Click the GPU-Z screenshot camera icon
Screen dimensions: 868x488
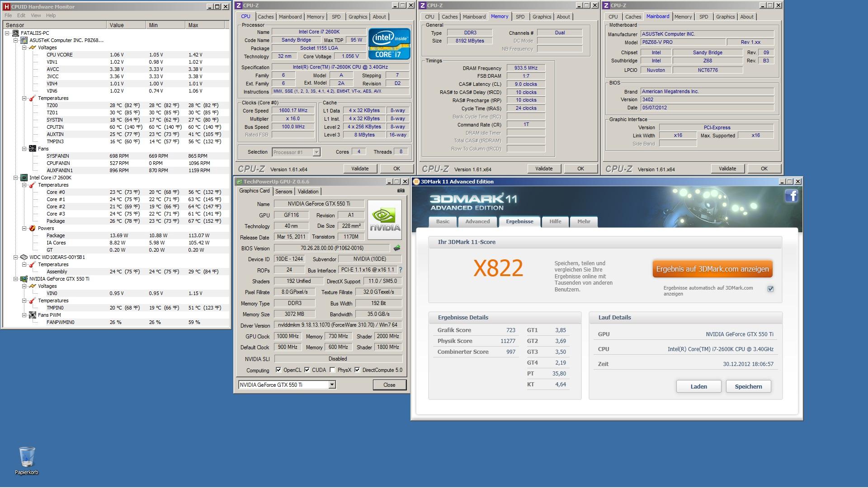point(401,191)
